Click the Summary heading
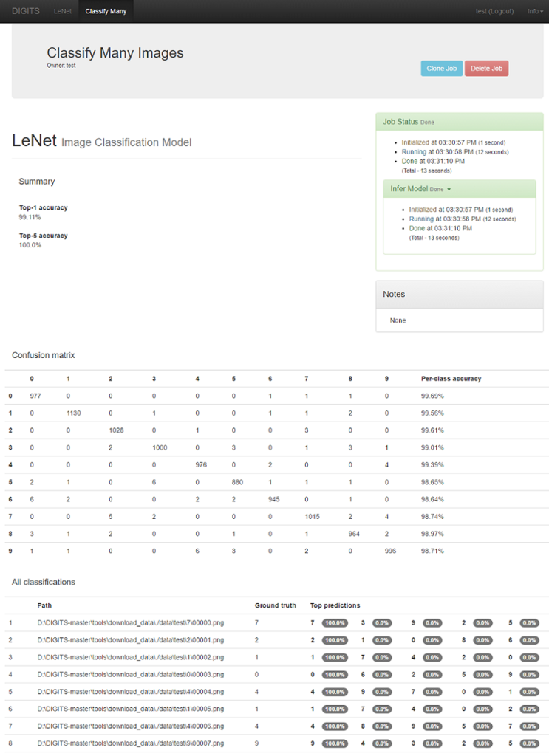 click(37, 182)
